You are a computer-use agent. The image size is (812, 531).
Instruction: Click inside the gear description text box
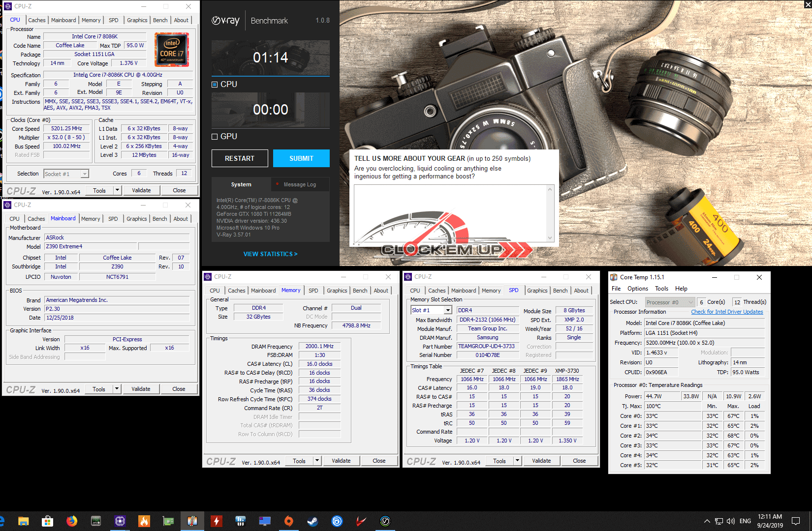coord(450,212)
